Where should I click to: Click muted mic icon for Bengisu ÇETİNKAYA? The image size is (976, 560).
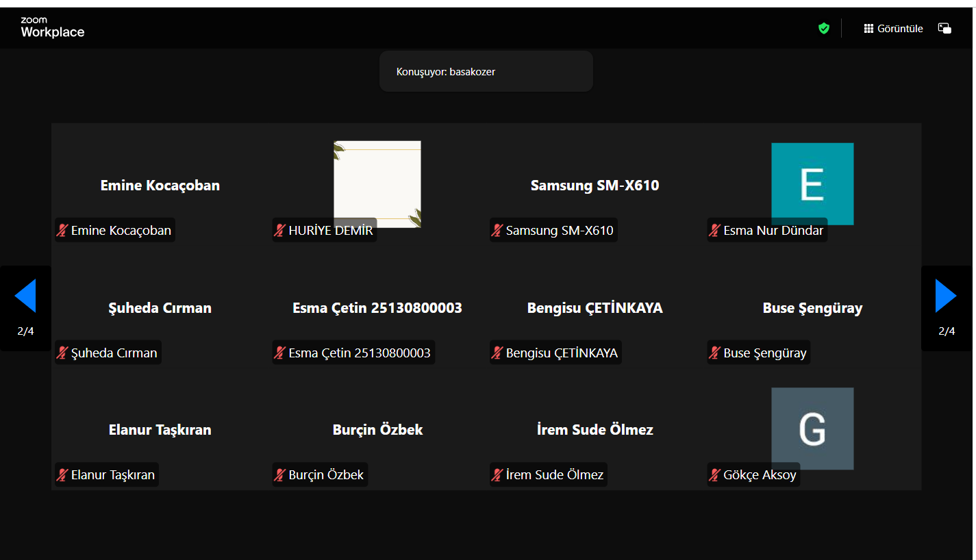[497, 353]
